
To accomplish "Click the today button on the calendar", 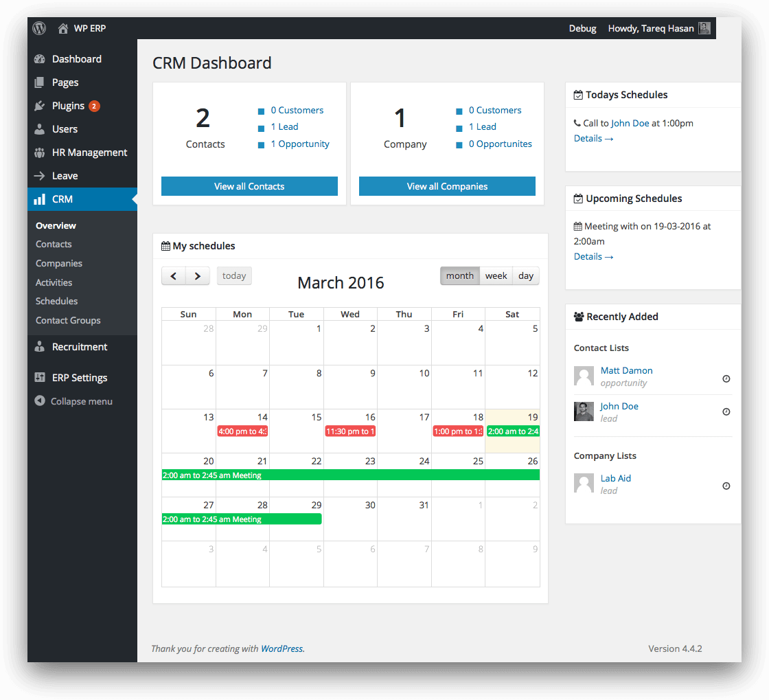I will 234,276.
